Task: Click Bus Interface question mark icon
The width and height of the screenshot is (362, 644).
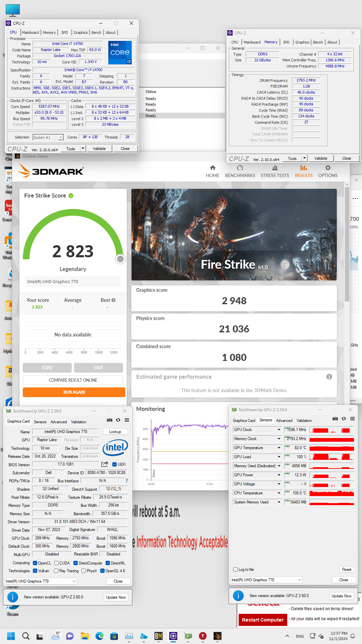Action: [x=127, y=481]
